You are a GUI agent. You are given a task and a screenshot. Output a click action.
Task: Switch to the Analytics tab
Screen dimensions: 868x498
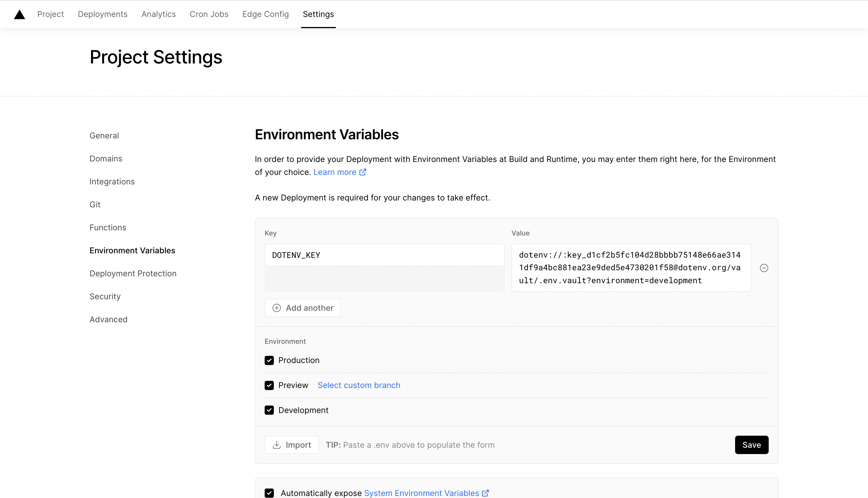coord(158,14)
